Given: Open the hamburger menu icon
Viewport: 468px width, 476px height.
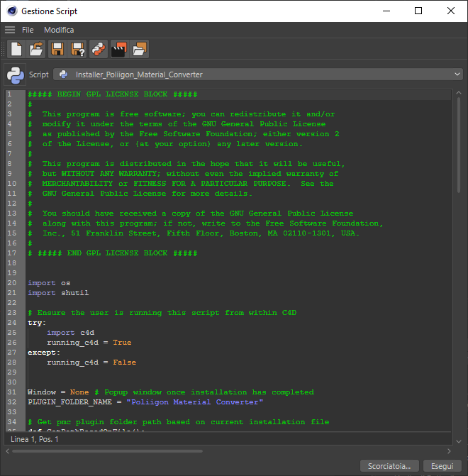Looking at the screenshot, I should pos(10,30).
